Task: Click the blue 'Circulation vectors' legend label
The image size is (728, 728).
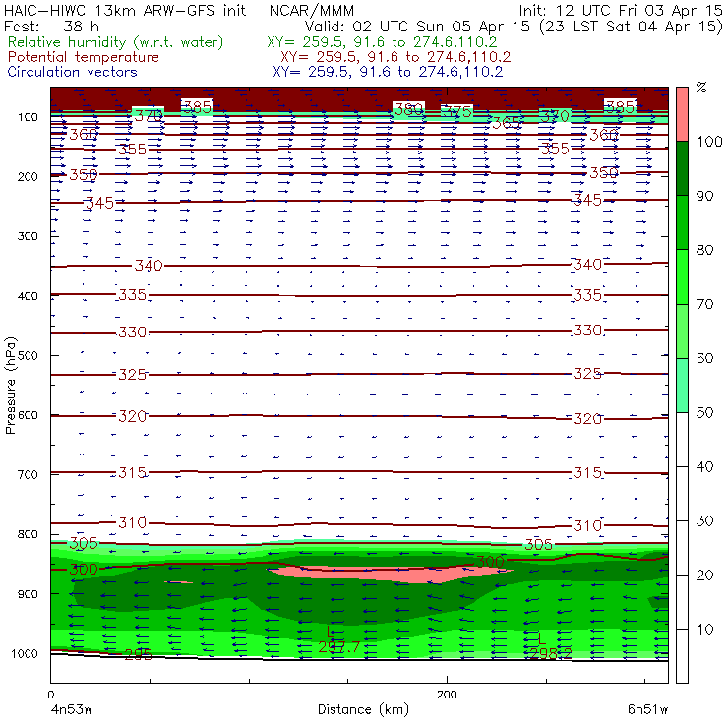Action: pyautogui.click(x=73, y=72)
